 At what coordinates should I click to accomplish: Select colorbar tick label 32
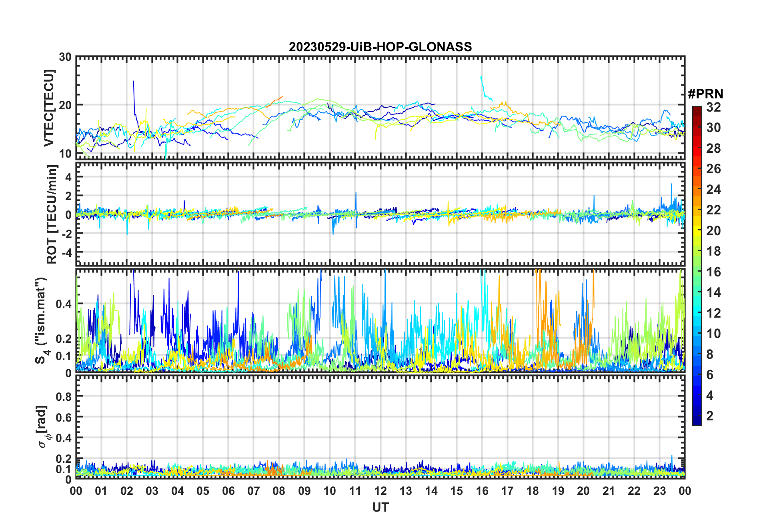pos(713,107)
